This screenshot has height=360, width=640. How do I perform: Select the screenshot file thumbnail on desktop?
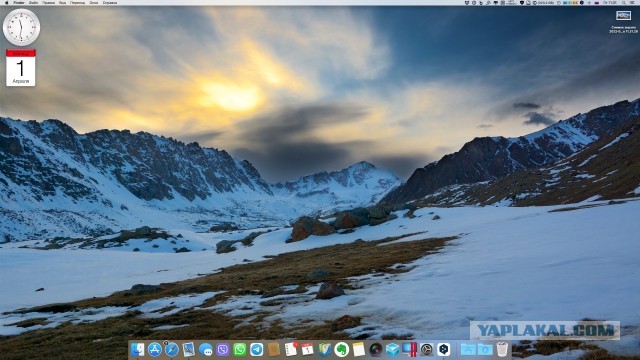click(623, 16)
